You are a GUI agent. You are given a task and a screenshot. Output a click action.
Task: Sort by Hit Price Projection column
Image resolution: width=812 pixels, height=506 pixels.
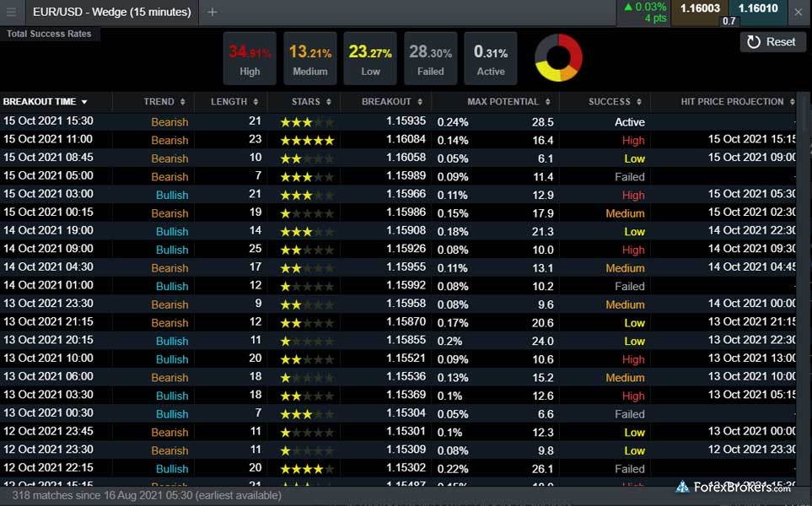[732, 102]
